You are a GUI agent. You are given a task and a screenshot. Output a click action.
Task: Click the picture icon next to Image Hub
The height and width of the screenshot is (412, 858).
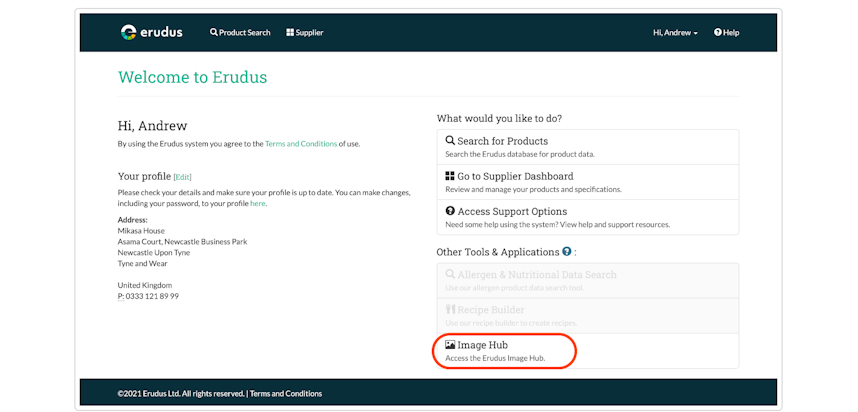tap(450, 345)
